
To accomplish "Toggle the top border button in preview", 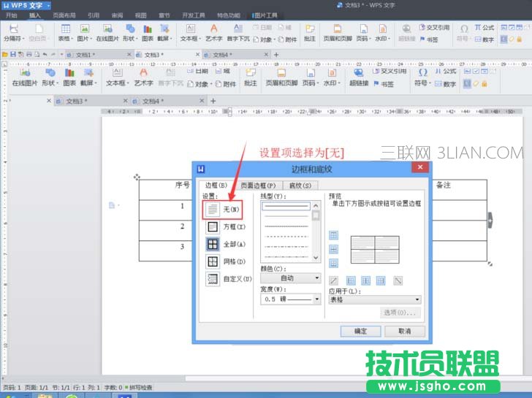I will pos(333,235).
